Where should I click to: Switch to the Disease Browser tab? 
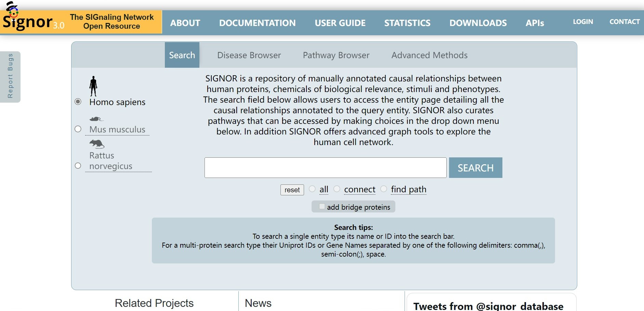249,55
